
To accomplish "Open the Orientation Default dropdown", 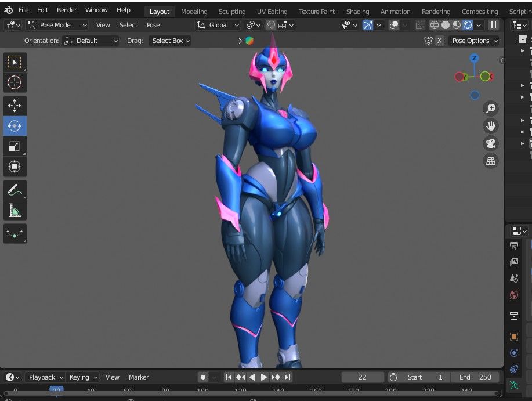I will [x=91, y=41].
